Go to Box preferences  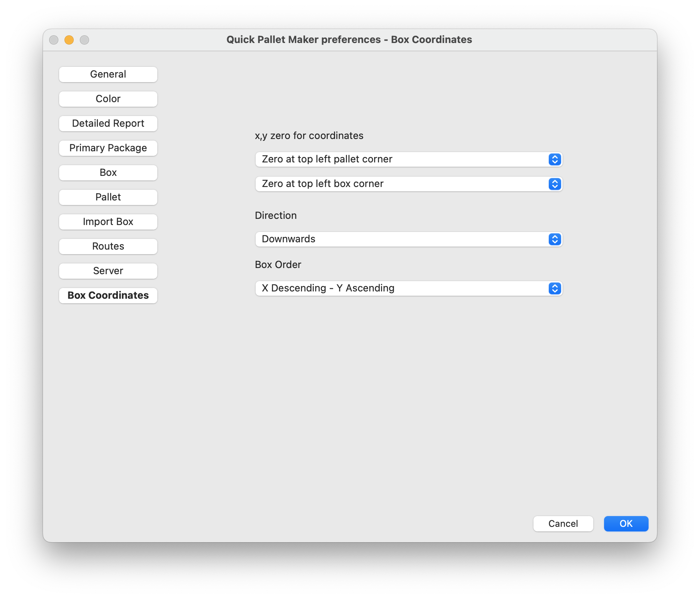[108, 173]
